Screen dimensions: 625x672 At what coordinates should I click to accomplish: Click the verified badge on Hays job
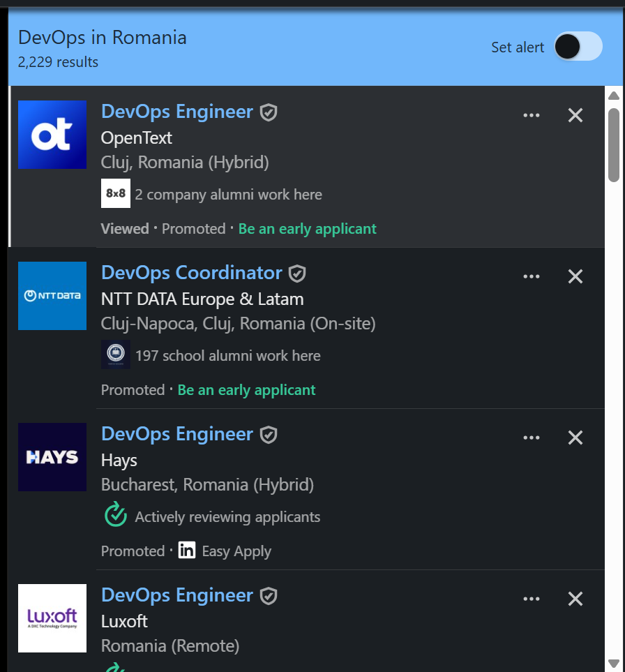[269, 435]
